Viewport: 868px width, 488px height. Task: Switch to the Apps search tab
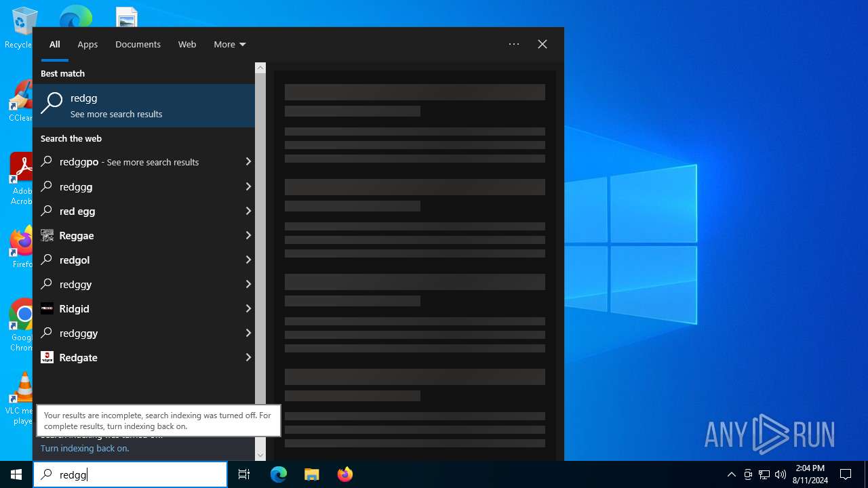tap(87, 44)
